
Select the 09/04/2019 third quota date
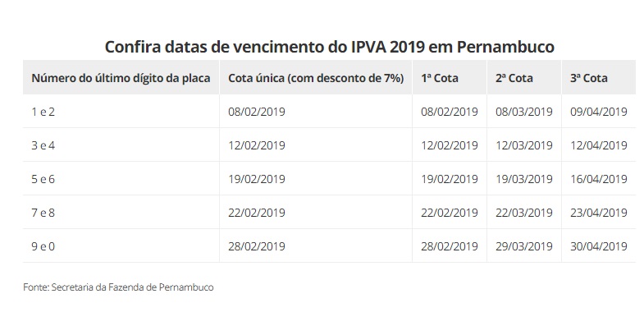(598, 112)
